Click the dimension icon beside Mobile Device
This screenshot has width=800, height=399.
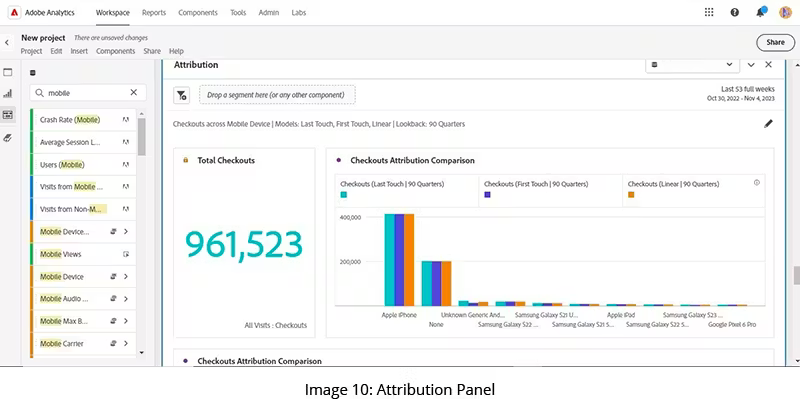point(114,277)
